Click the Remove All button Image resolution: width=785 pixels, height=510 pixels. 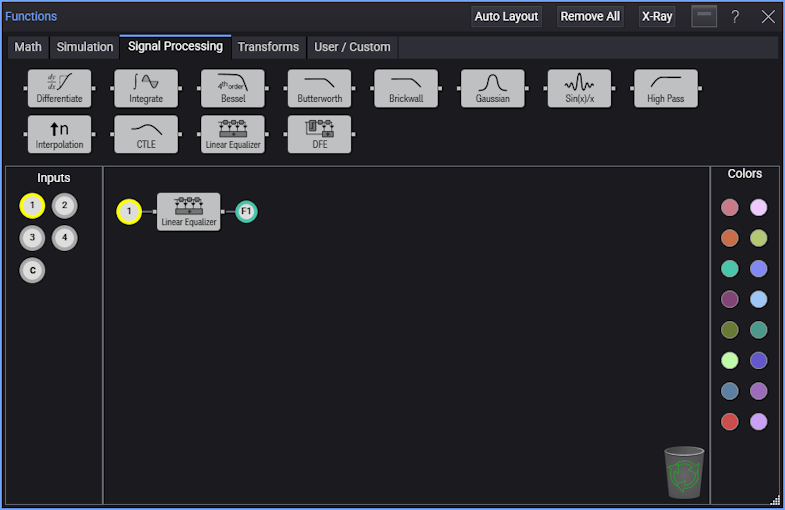click(590, 17)
